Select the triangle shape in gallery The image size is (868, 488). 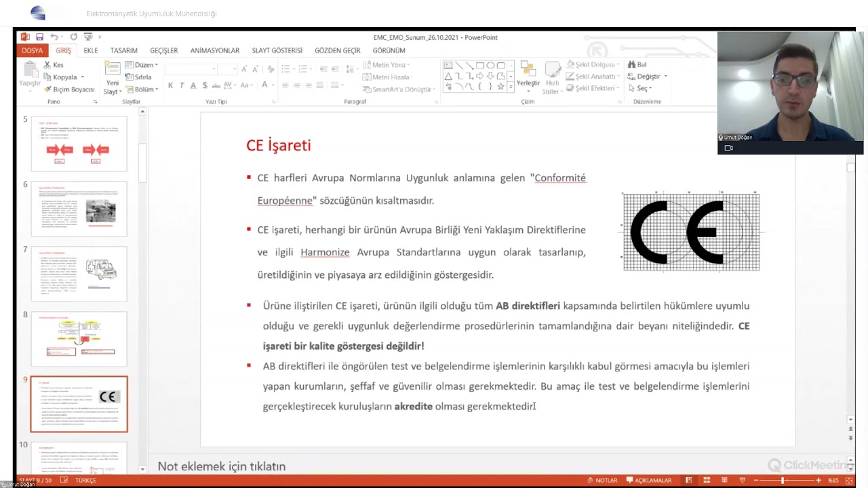pos(448,77)
